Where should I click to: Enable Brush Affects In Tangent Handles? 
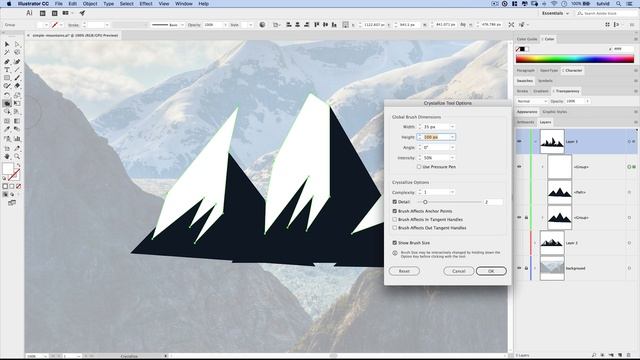(x=395, y=220)
